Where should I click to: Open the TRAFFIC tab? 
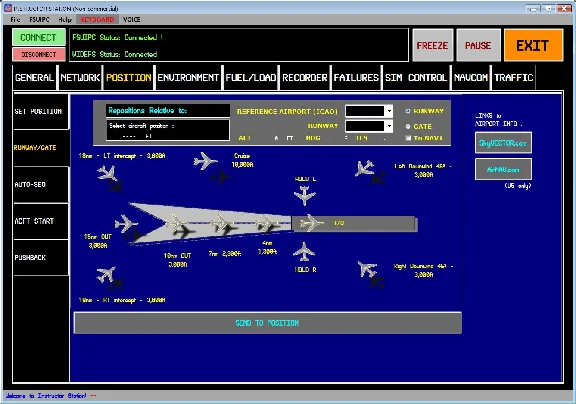point(514,77)
